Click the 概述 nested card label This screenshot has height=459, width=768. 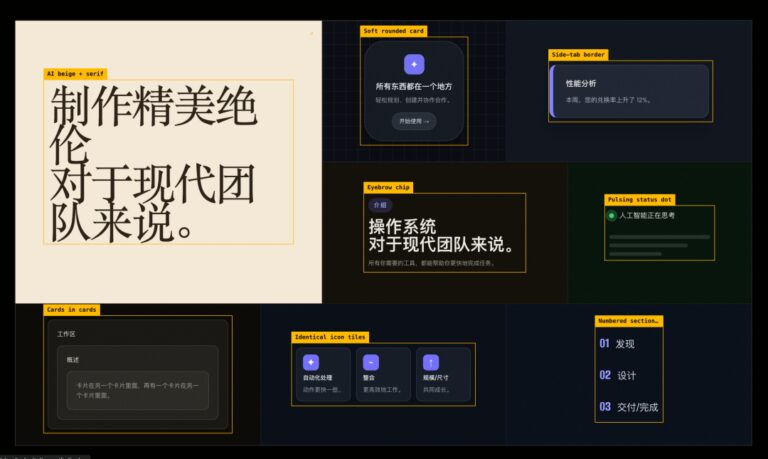[x=72, y=360]
